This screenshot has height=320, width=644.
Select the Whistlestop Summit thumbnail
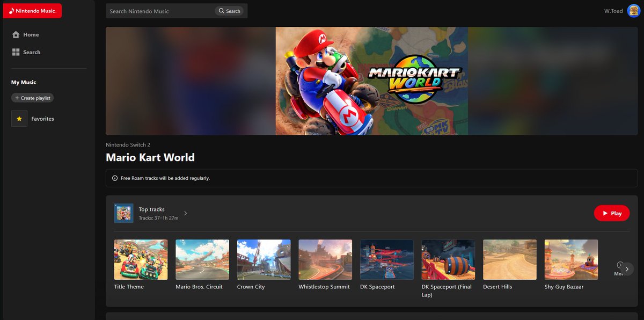coord(325,259)
